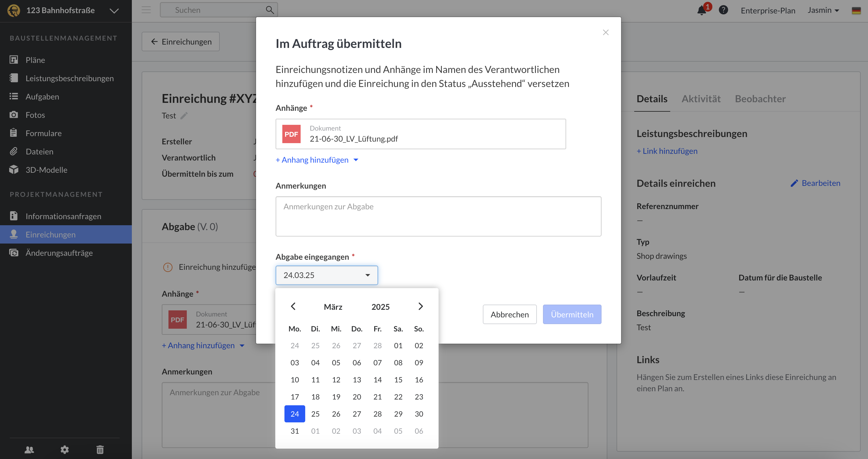Open the Jasmin user menu
The width and height of the screenshot is (868, 459).
[823, 10]
